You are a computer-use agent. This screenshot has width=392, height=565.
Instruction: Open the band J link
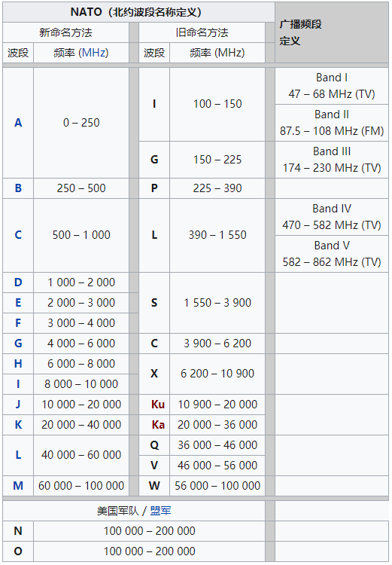point(18,405)
